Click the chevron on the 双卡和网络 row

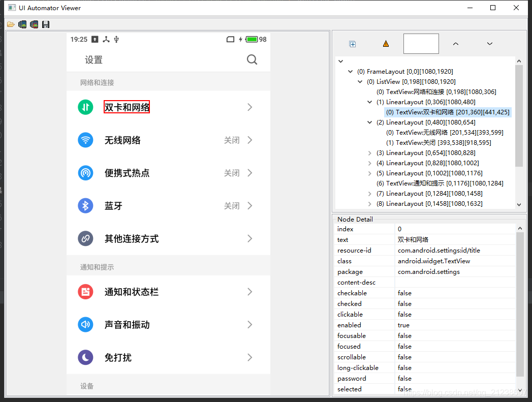(250, 107)
